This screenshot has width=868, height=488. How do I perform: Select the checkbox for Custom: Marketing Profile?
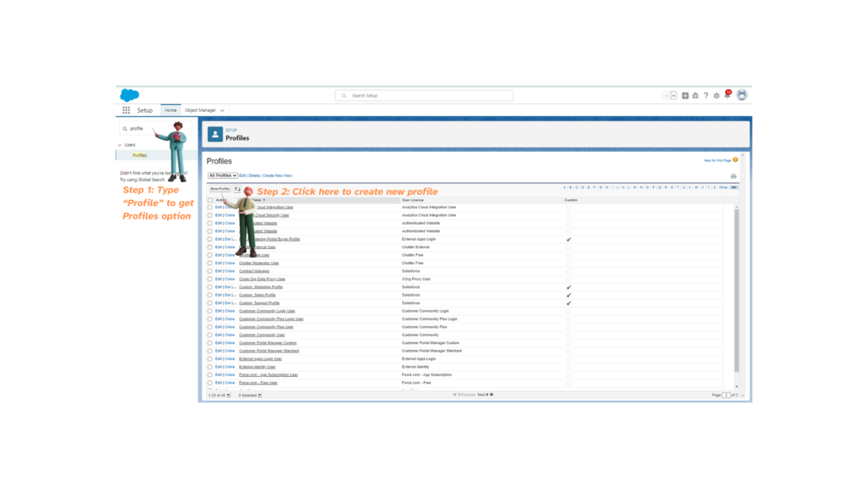coord(209,286)
